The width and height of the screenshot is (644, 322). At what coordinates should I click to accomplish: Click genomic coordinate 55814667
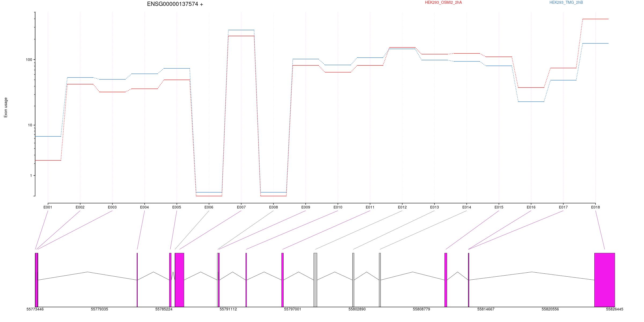pyautogui.click(x=486, y=309)
